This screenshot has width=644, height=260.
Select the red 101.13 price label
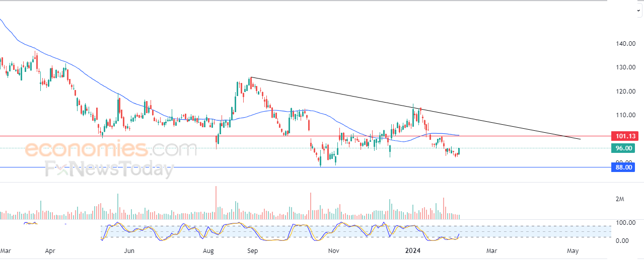pyautogui.click(x=623, y=136)
